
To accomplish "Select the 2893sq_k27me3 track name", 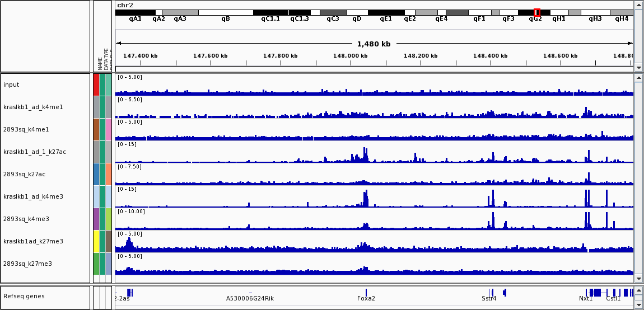I will coord(27,264).
